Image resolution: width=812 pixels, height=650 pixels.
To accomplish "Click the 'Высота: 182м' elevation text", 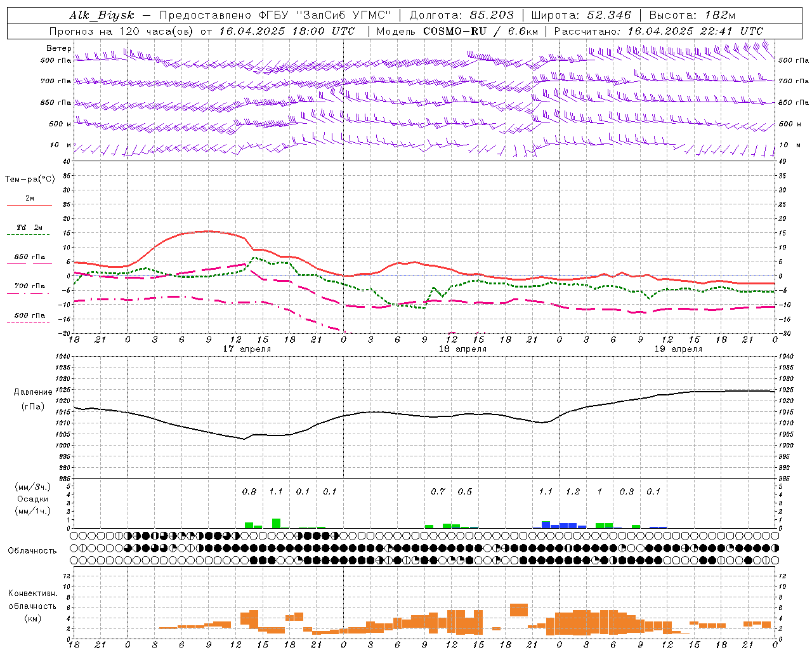I will pyautogui.click(x=692, y=15).
